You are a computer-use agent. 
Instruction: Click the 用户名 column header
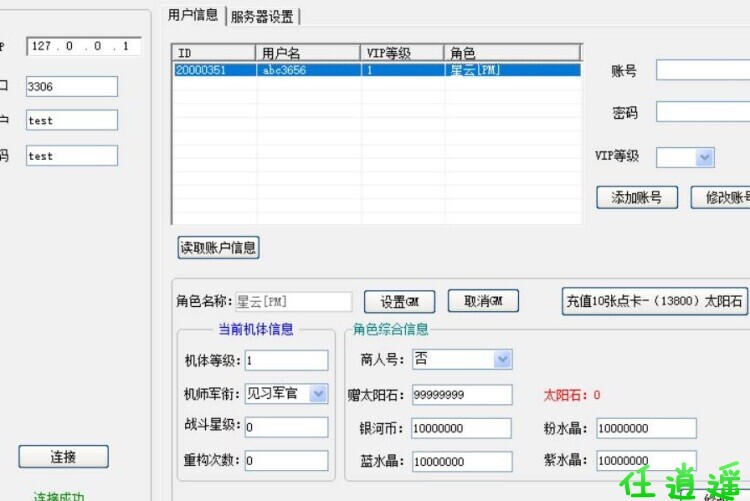[x=309, y=53]
